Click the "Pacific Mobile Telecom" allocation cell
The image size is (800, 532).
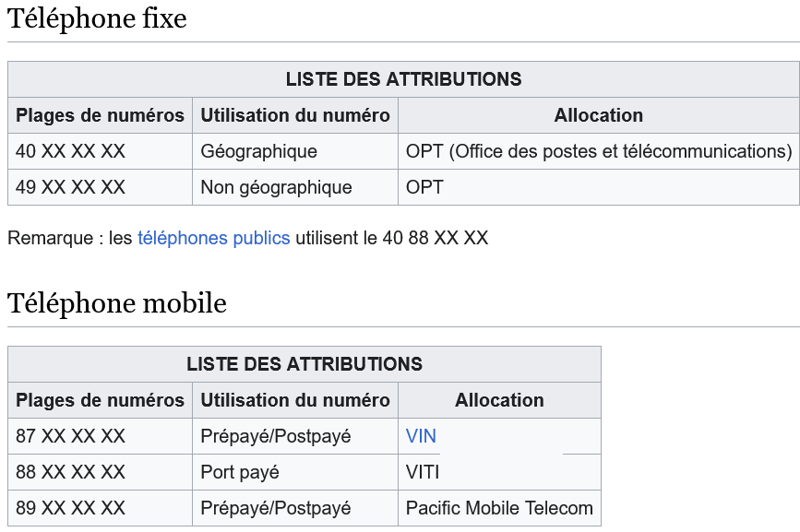pyautogui.click(x=499, y=508)
